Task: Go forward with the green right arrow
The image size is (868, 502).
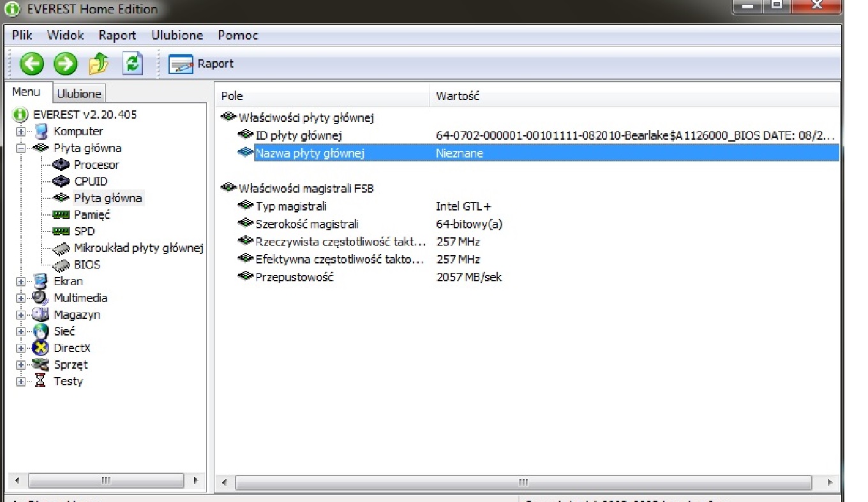Action: point(65,64)
